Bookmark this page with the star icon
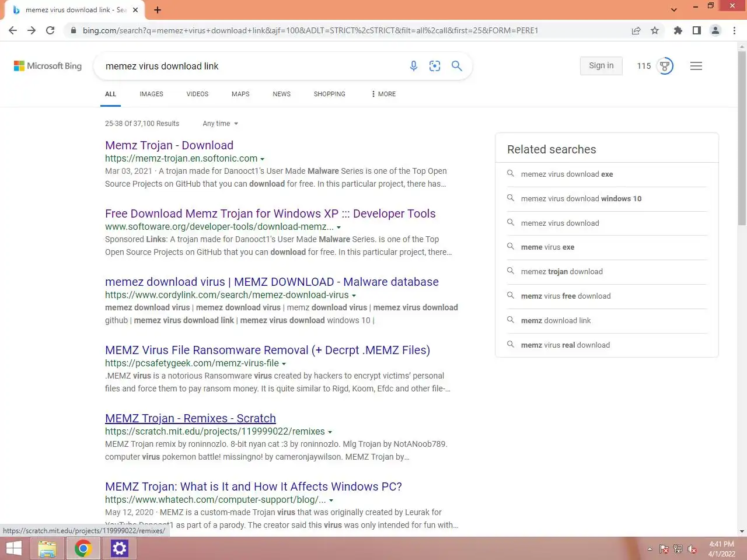747x560 pixels. 655,30
